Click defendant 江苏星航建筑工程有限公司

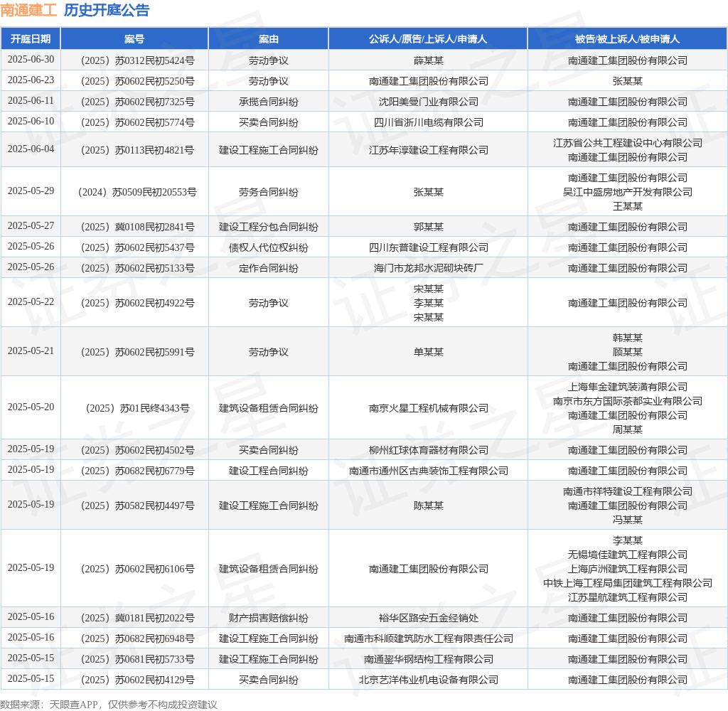[627, 597]
